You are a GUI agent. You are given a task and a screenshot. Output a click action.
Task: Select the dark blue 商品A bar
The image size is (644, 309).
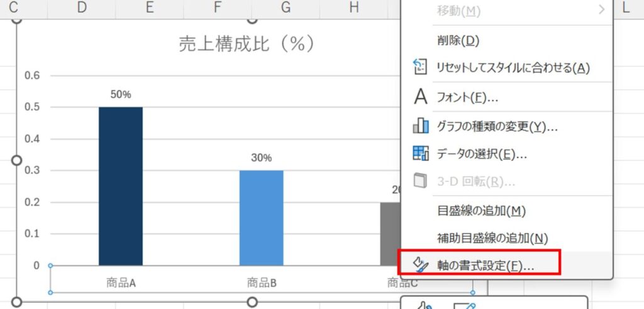pos(121,186)
